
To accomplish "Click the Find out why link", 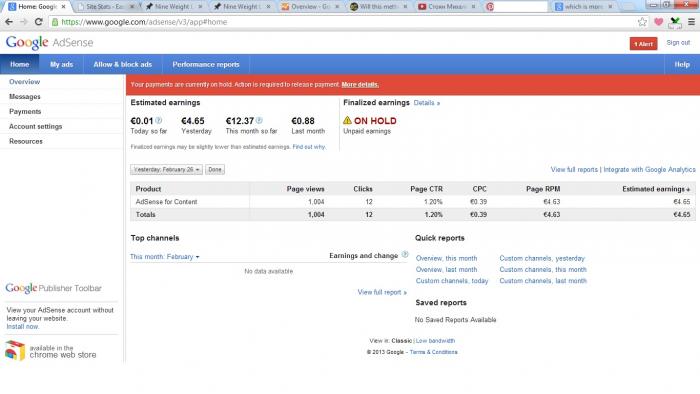I will 309,147.
